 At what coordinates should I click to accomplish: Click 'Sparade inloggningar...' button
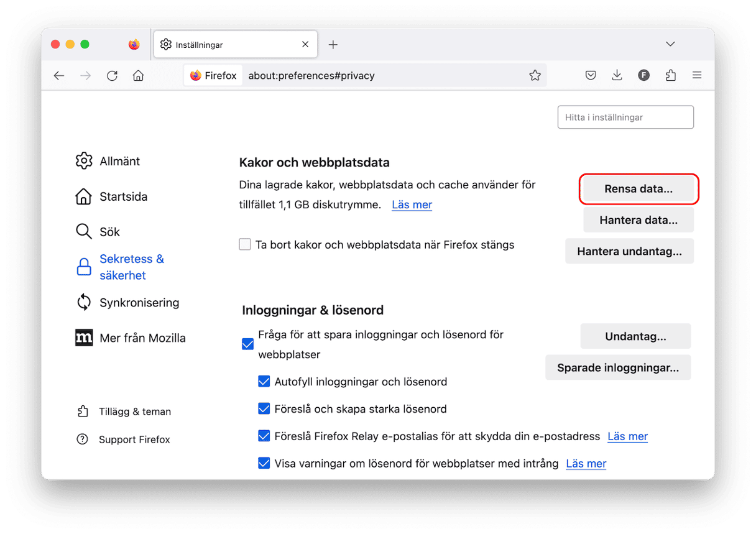coord(617,368)
